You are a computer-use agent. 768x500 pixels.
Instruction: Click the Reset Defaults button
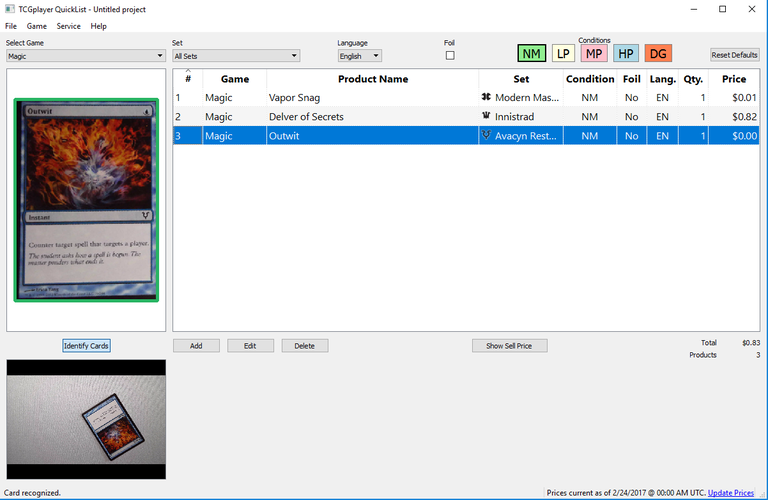click(x=734, y=55)
